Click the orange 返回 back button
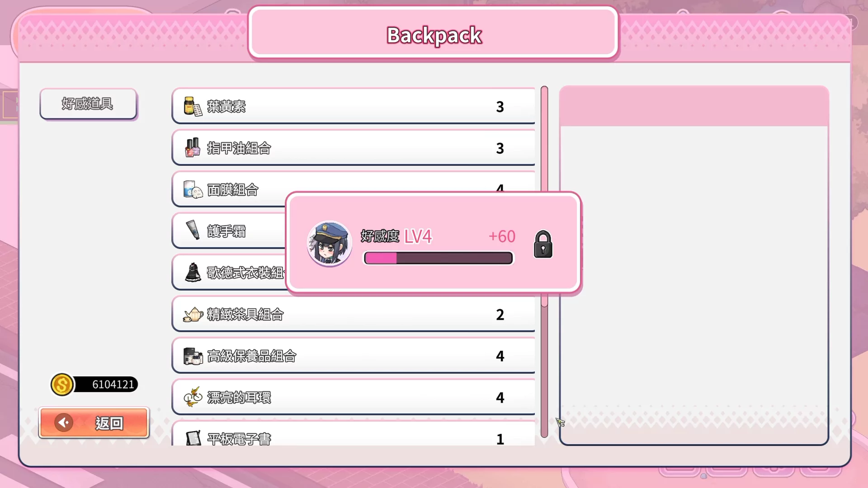Viewport: 868px width, 488px height. (94, 423)
